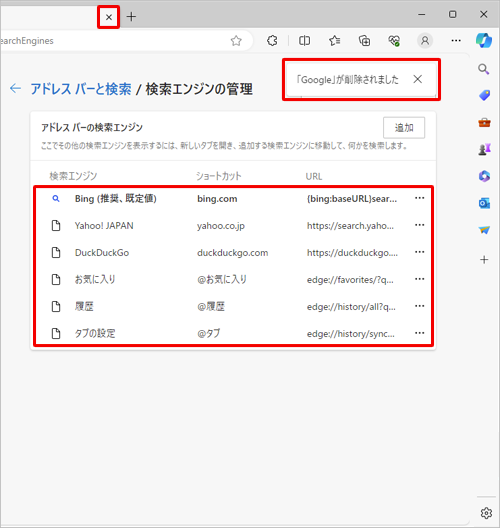500x528 pixels.
Task: Click the @お気に入り shortcut
Action: click(x=222, y=279)
